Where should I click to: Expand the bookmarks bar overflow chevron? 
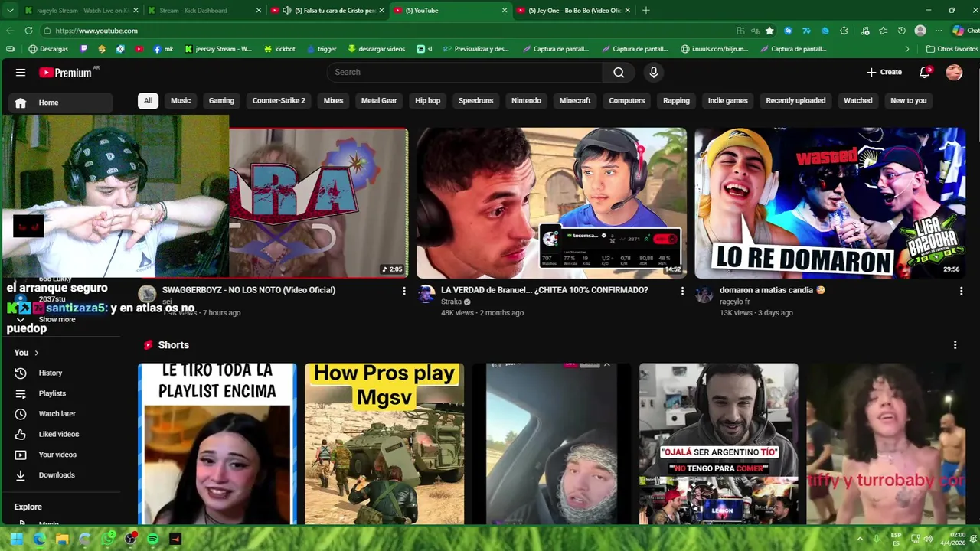click(x=907, y=49)
